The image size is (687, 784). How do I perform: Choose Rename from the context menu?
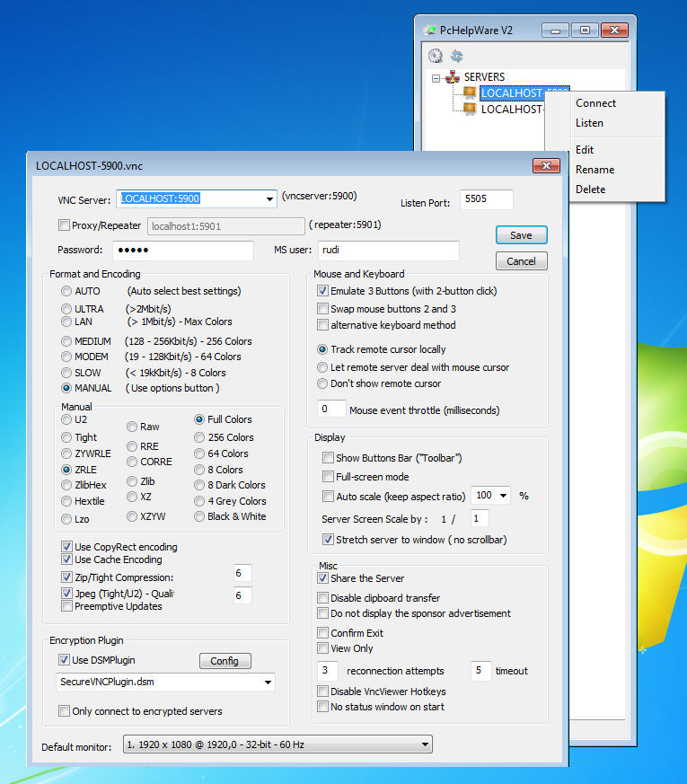pyautogui.click(x=595, y=170)
